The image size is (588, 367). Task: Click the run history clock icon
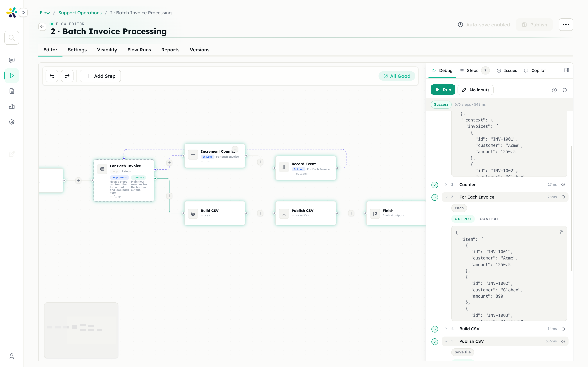click(x=554, y=90)
